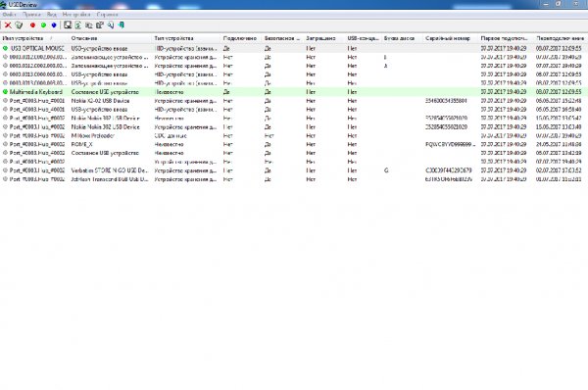This screenshot has width=588, height=390.
Task: Click the find (magnifier) toolbar icon
Action: pos(111,25)
